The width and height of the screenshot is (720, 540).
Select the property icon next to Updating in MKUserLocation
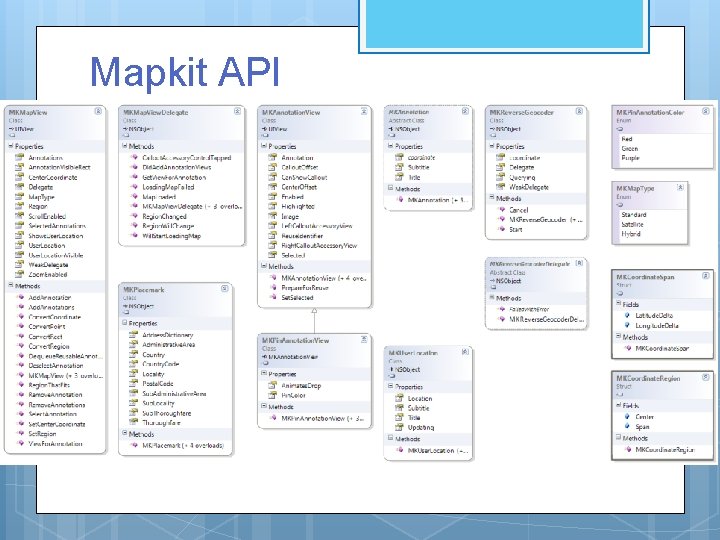coord(399,427)
